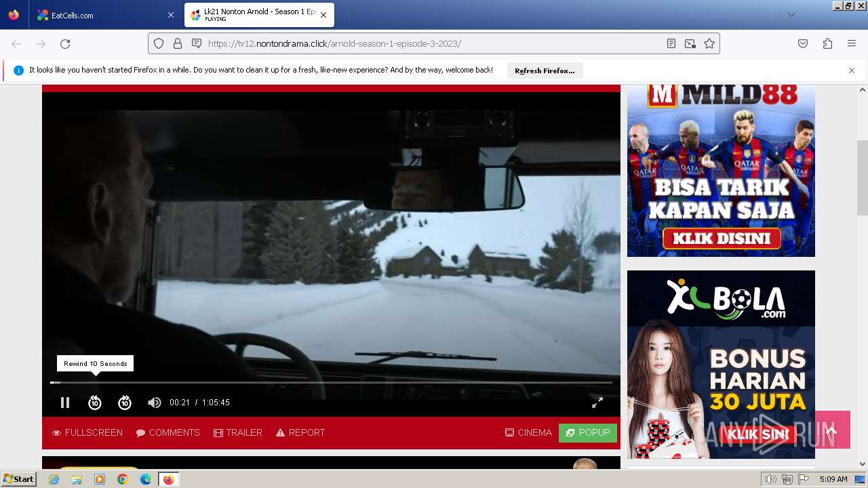Focus the URL address field

[434, 43]
